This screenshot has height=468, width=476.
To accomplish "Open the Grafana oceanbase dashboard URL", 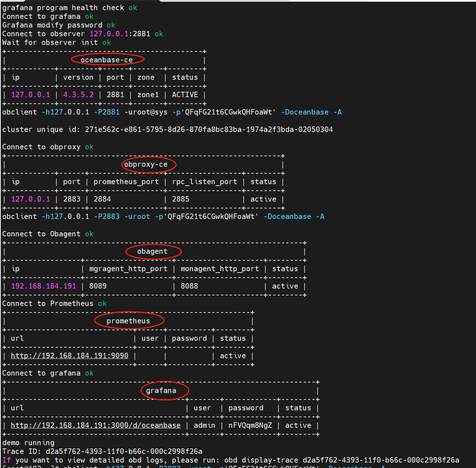I will tap(96, 425).
